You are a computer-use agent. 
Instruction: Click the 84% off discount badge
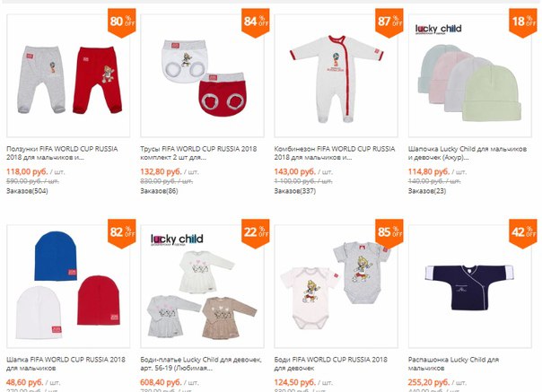[256, 22]
